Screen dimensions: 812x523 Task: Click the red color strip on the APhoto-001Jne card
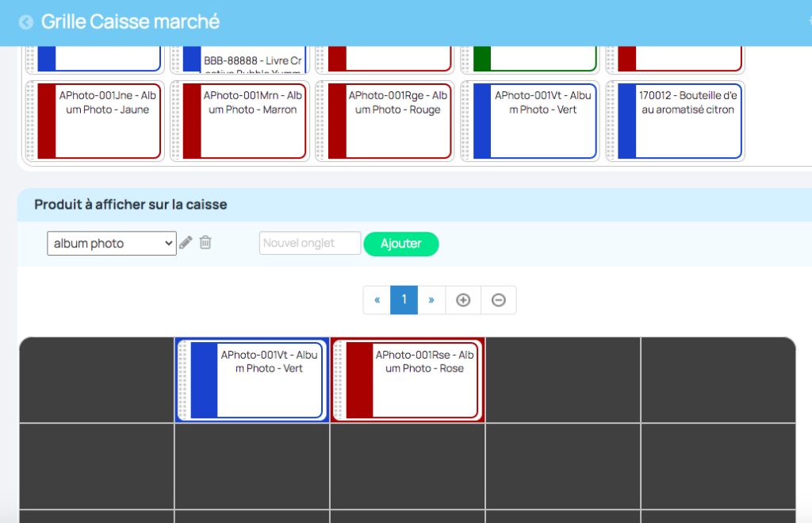click(47, 121)
